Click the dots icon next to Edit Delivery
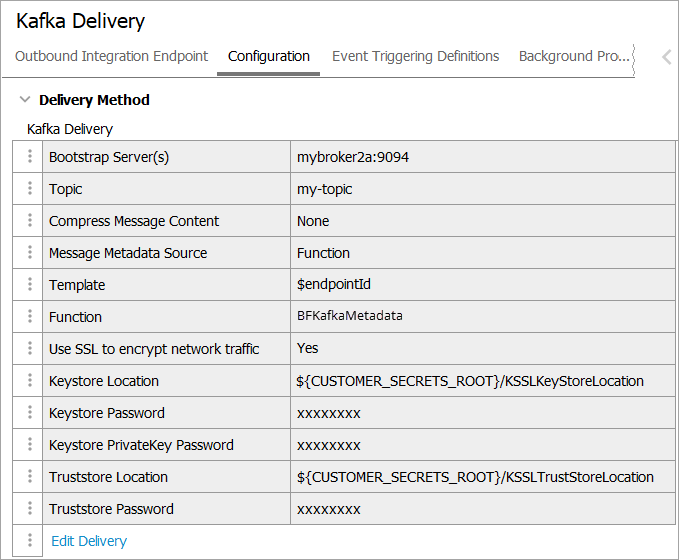 tap(30, 541)
